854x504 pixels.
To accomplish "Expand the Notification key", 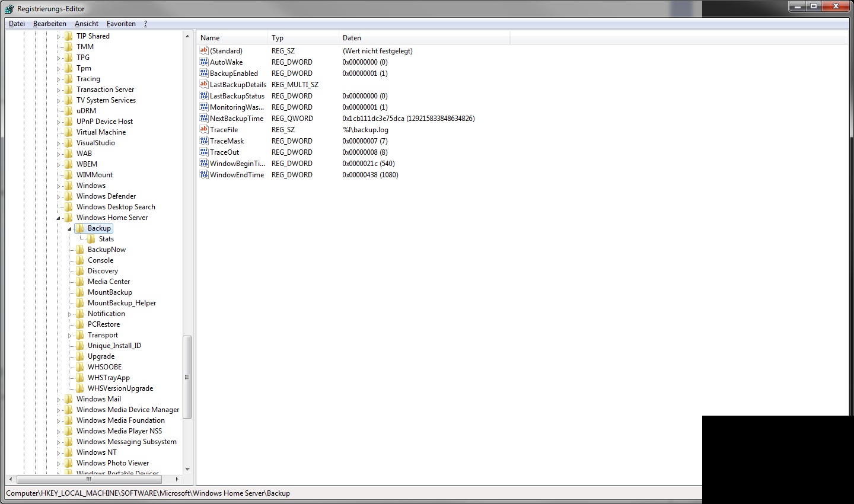I will (69, 314).
